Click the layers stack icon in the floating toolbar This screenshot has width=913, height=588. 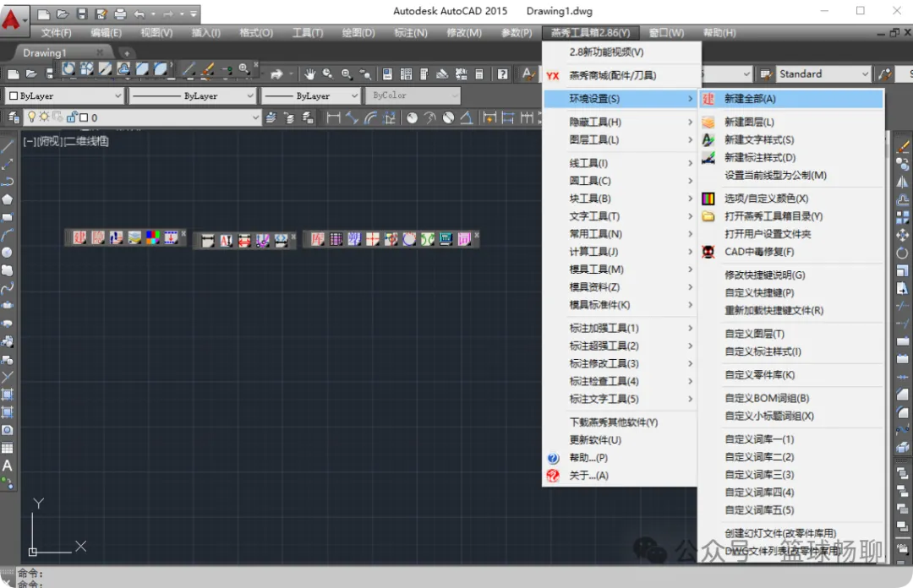pyautogui.click(x=134, y=237)
